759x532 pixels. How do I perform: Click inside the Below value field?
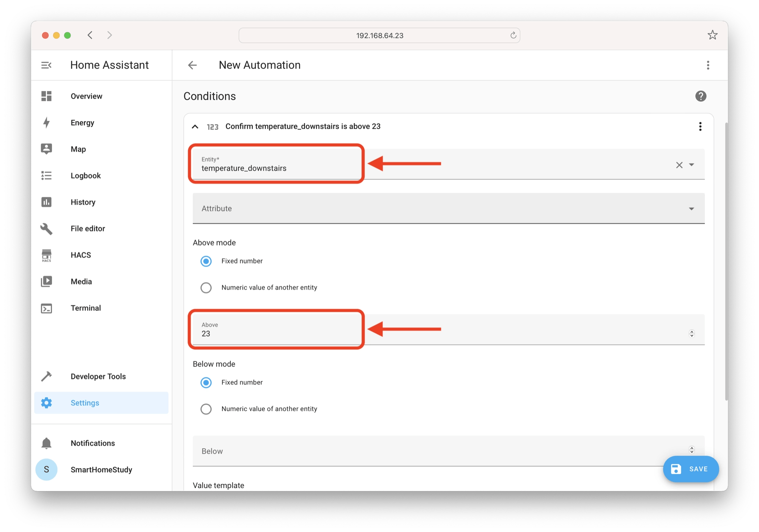point(417,451)
